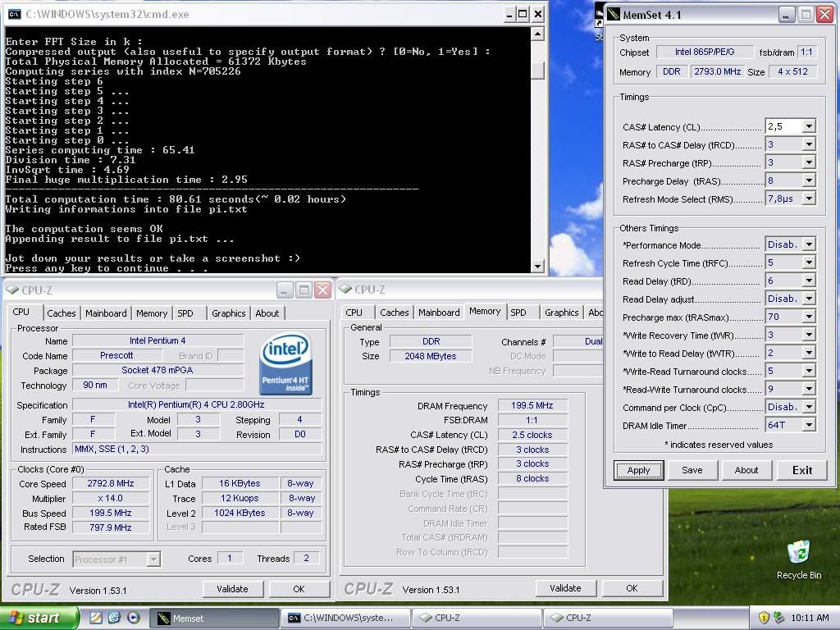Select About tab in left CPU-Z
Screen dimensions: 840x630
pos(267,313)
